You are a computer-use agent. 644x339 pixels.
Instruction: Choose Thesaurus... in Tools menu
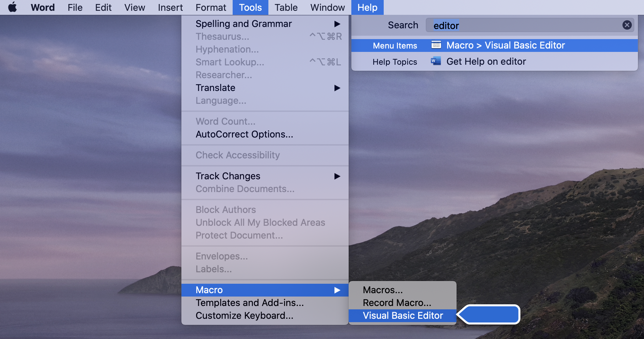click(265, 37)
